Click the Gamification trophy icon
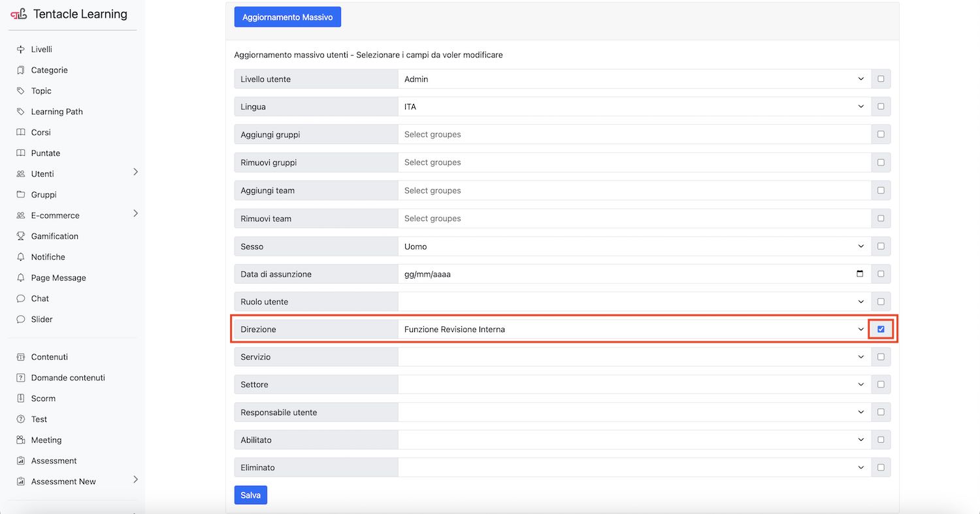Screen dimensions: 980x514 click(x=20, y=236)
